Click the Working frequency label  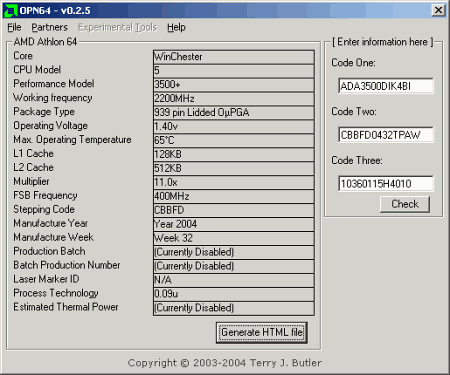pos(53,98)
